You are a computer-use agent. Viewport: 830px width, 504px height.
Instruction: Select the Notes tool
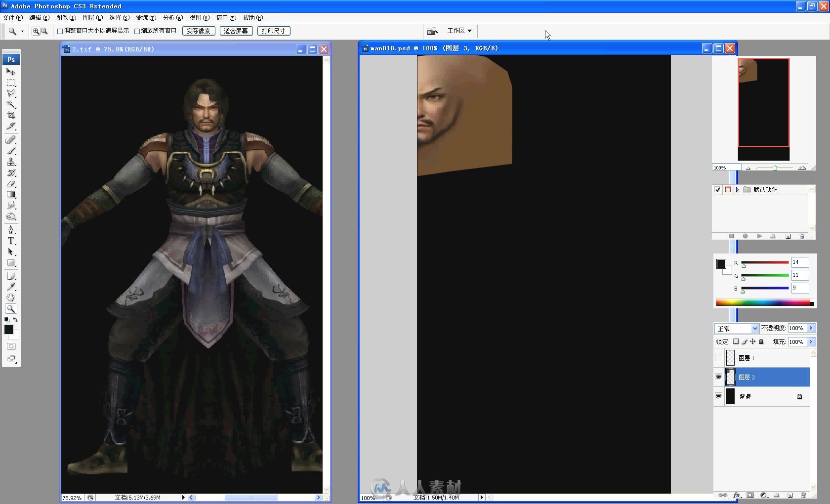[11, 276]
